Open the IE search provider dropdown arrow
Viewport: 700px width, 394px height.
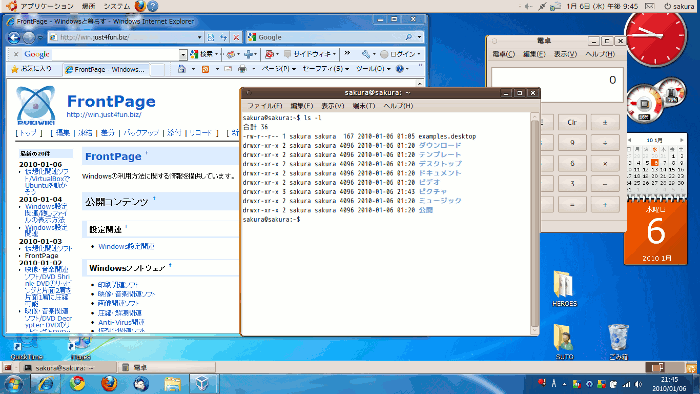coord(419,37)
